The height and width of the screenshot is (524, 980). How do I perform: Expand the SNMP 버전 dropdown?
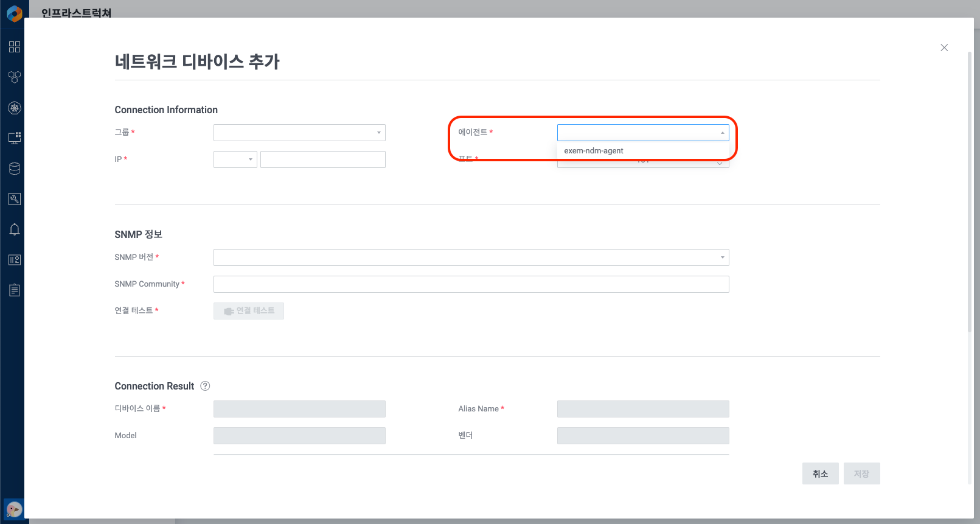coord(471,257)
